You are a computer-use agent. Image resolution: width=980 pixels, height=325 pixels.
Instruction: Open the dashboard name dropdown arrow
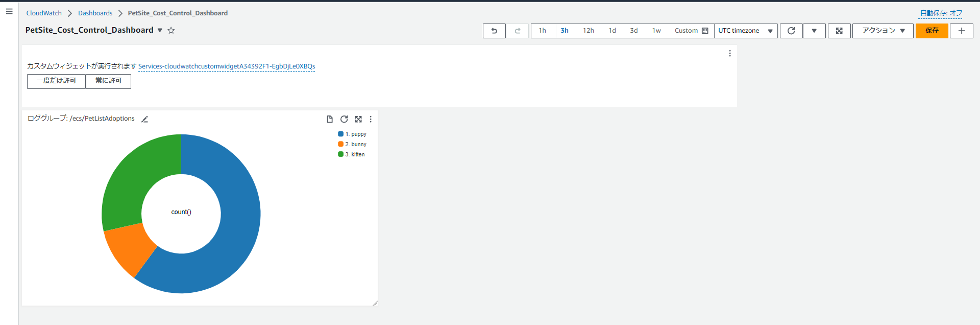pyautogui.click(x=160, y=30)
